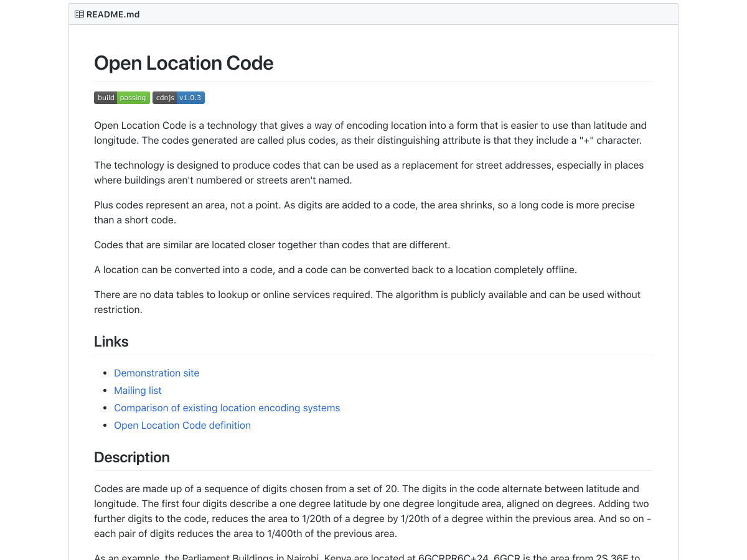This screenshot has width=747, height=560.
Task: Click paragraph beginning 'Plus codes represent an area'
Action: tap(365, 213)
